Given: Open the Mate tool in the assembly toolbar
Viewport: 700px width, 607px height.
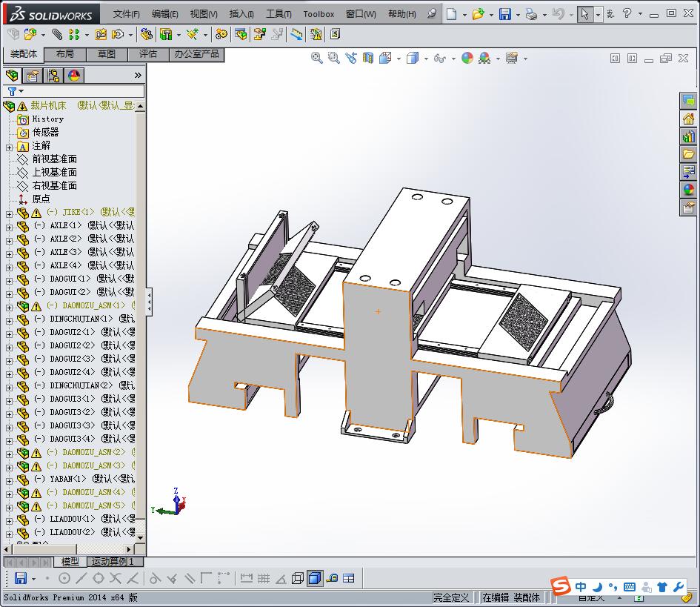Looking at the screenshot, I should click(57, 34).
